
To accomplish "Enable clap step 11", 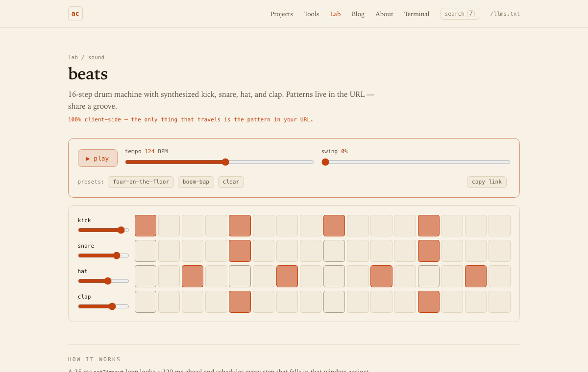I will click(x=381, y=302).
